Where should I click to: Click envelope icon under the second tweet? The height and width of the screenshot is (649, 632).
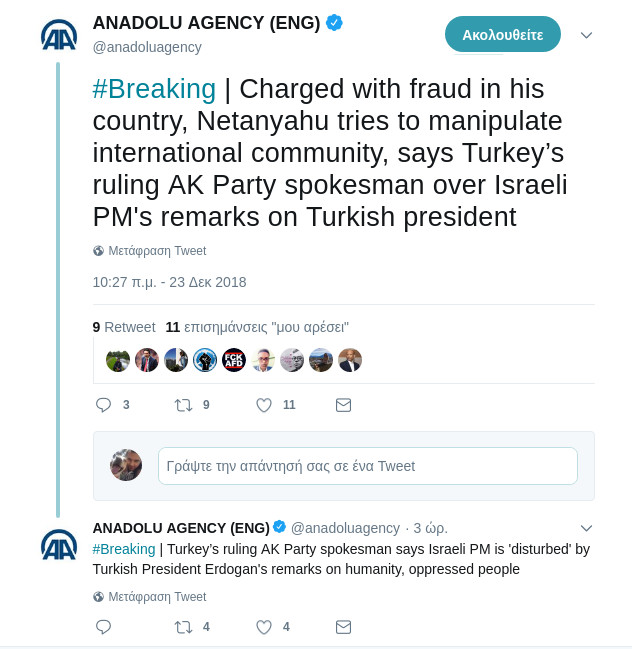[343, 627]
